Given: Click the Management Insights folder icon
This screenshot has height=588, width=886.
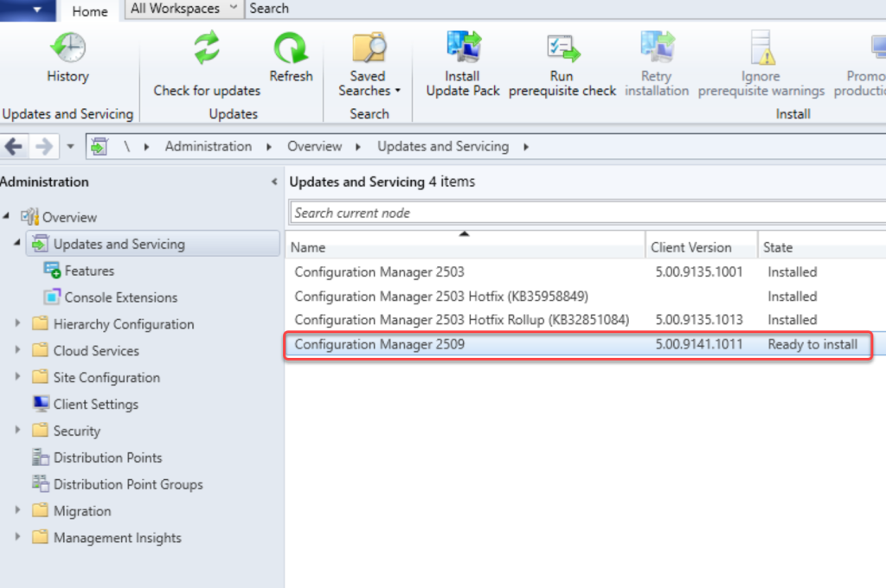Looking at the screenshot, I should (40, 537).
